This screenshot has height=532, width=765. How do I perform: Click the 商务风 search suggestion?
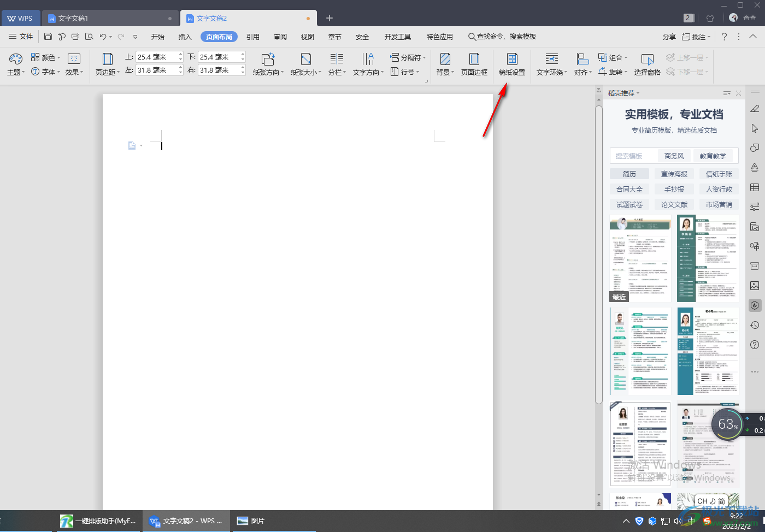(x=674, y=156)
